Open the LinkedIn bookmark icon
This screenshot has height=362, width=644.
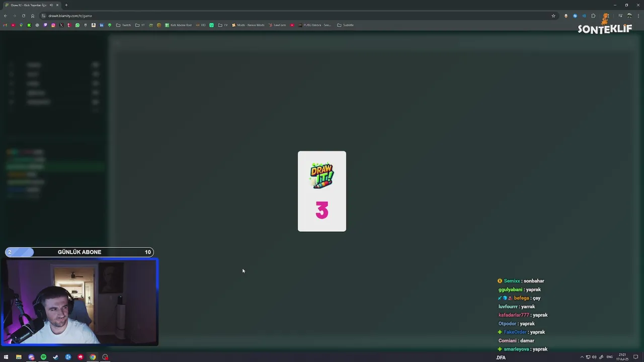[102, 25]
